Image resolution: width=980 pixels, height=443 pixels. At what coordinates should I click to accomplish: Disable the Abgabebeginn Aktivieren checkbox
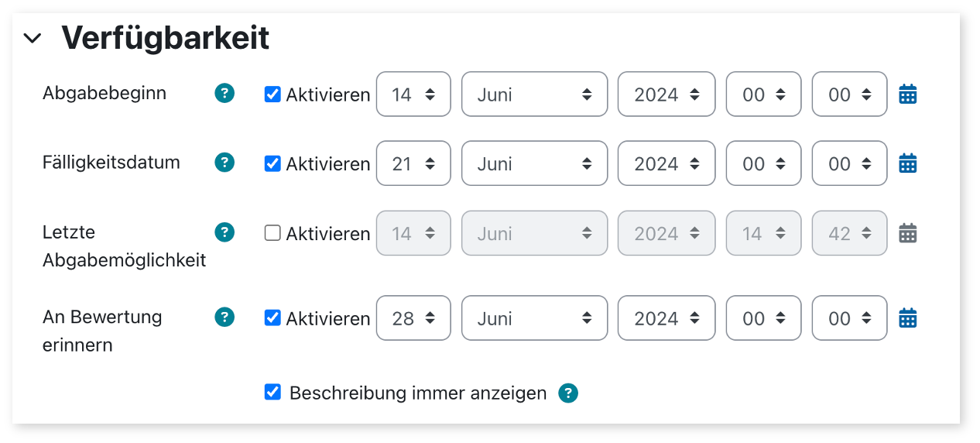tap(272, 94)
